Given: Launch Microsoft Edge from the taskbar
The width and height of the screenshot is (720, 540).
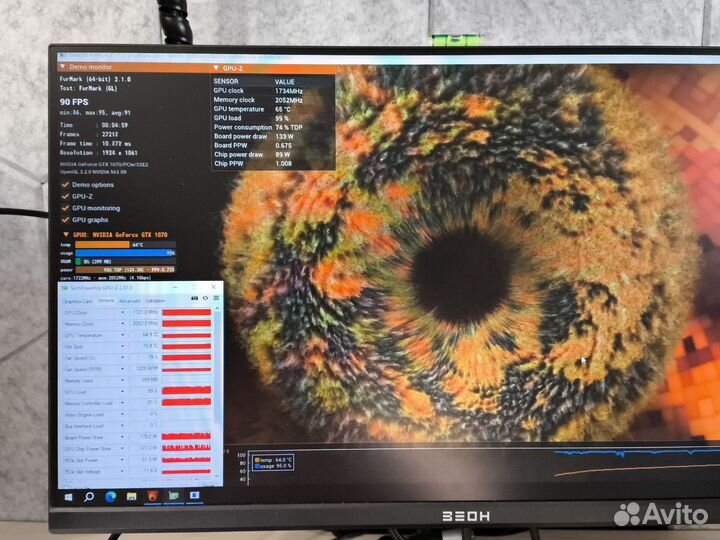Looking at the screenshot, I should [x=110, y=495].
